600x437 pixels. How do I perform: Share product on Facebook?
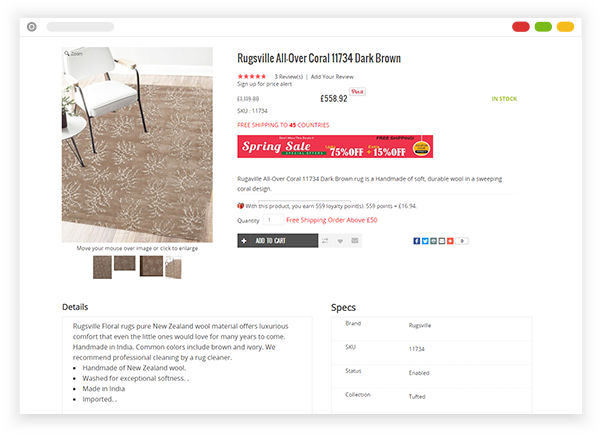tap(417, 241)
